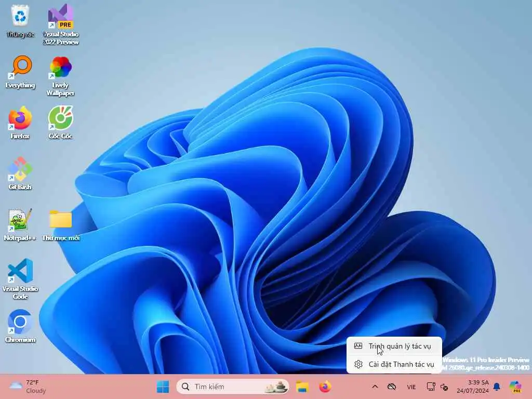Screen dimensions: 532x399
Task: Open the Thùng rác recycle bin icon
Action: [20, 22]
